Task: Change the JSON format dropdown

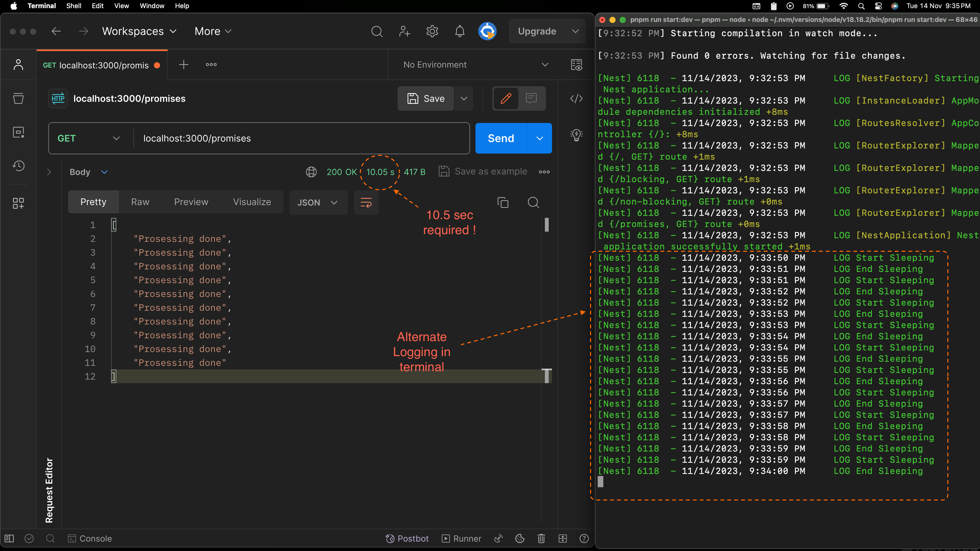Action: [x=318, y=202]
